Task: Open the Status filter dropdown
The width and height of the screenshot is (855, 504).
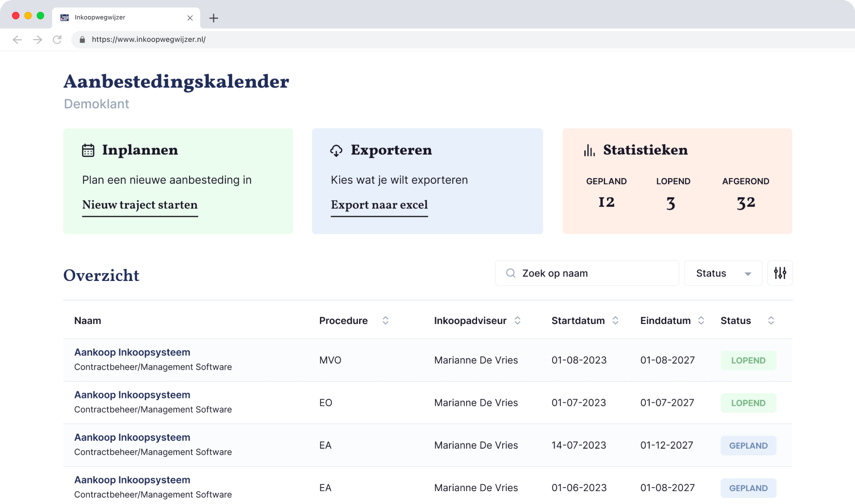Action: 723,273
